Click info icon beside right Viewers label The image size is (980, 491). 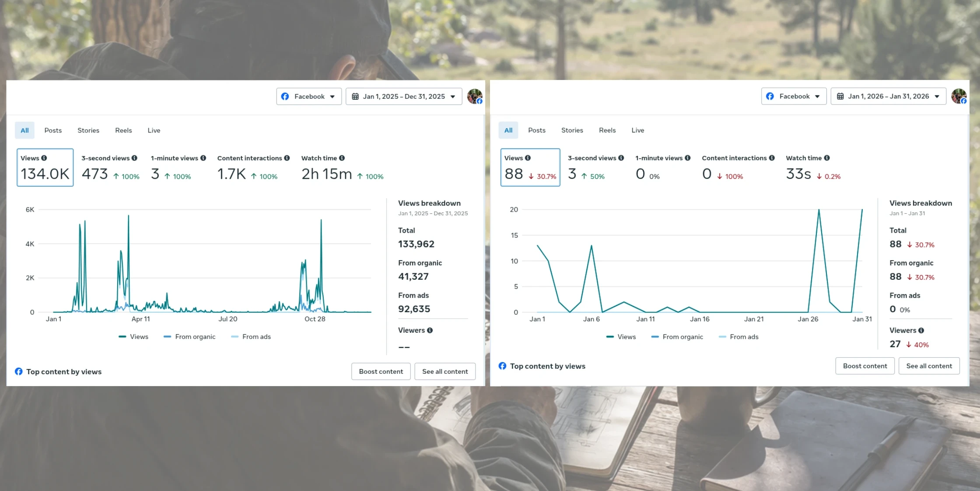coord(921,331)
